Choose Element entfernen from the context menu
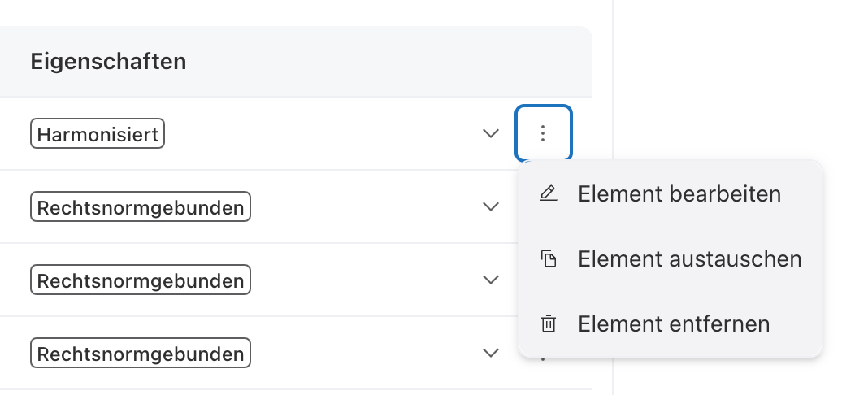Screen dimensions: 868x395 (674, 324)
